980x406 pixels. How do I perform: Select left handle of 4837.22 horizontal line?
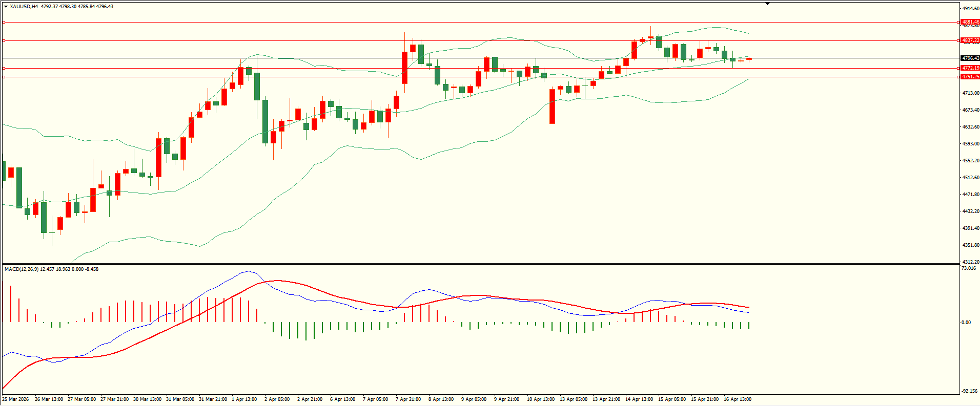[x=4, y=40]
